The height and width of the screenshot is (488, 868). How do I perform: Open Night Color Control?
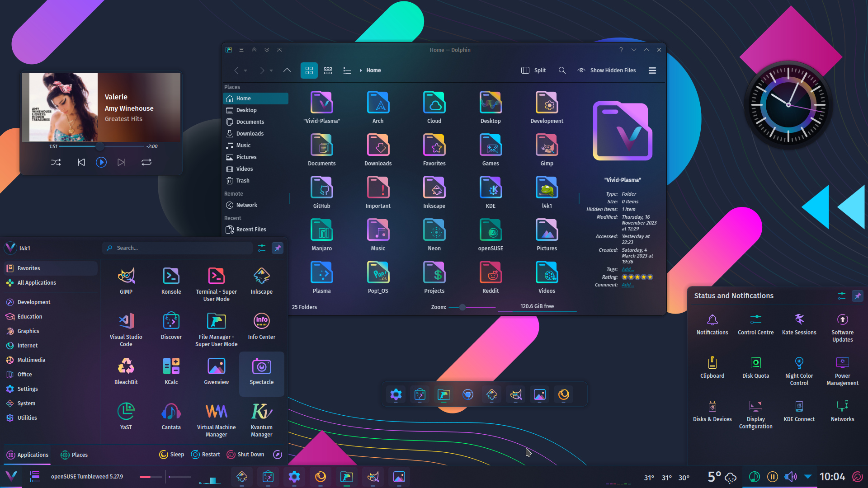coord(799,371)
